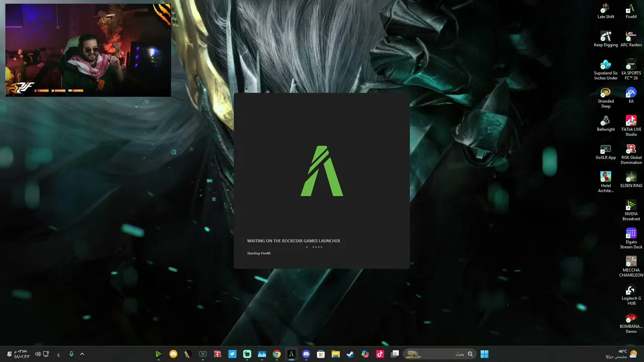Select the Hotel Architect desktop icon
644x362 pixels.
click(606, 183)
